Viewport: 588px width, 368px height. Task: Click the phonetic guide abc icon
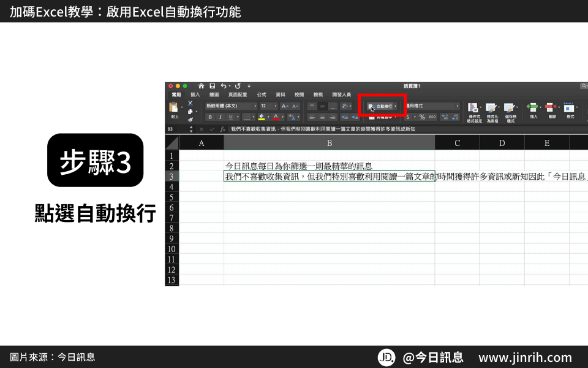tap(292, 117)
